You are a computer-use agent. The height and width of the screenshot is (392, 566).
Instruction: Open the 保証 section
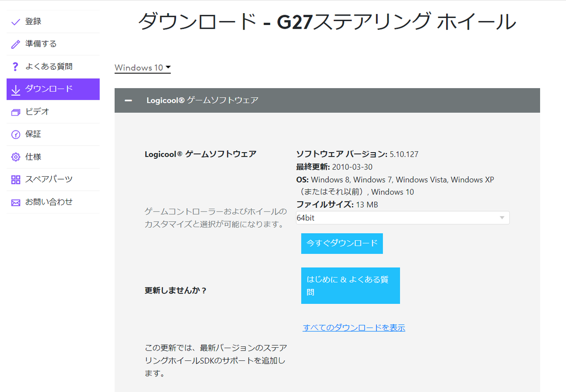tap(53, 135)
